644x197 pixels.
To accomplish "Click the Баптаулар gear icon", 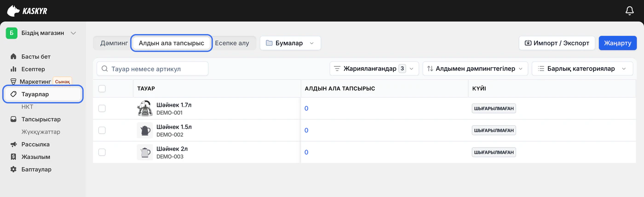I will click(x=13, y=169).
